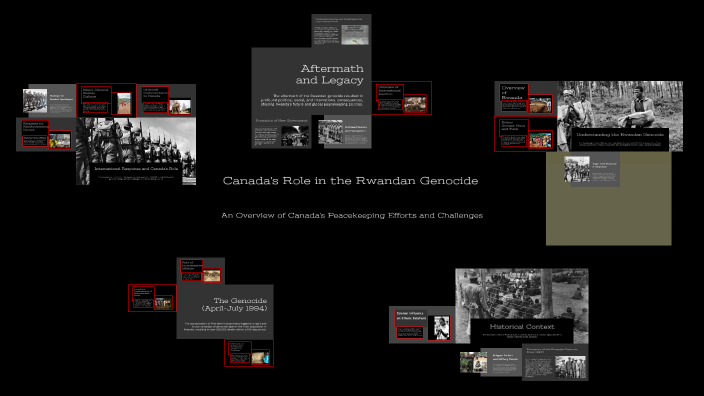Click the photo in slide right of Aftermath and Legacy

tap(415, 104)
